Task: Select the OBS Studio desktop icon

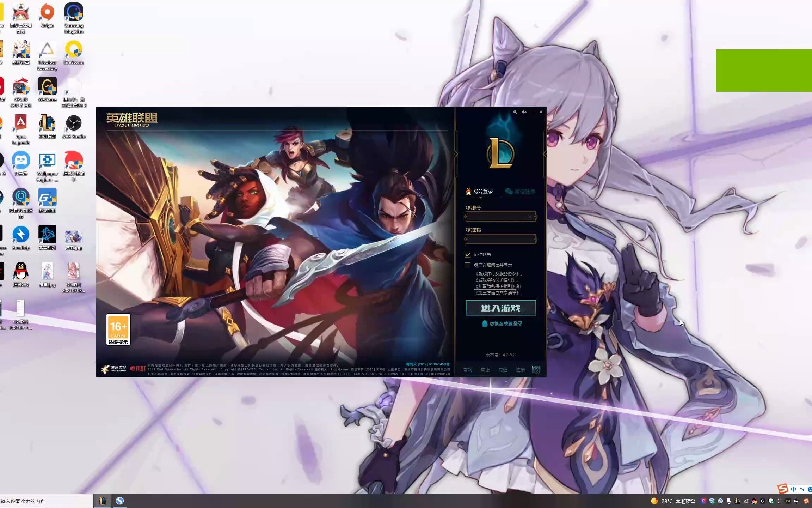Action: tap(74, 127)
